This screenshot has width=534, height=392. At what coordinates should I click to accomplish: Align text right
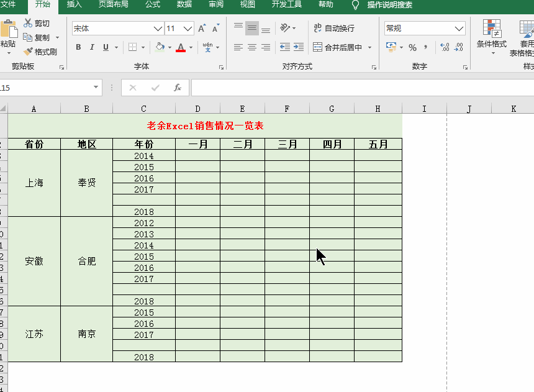(x=266, y=47)
